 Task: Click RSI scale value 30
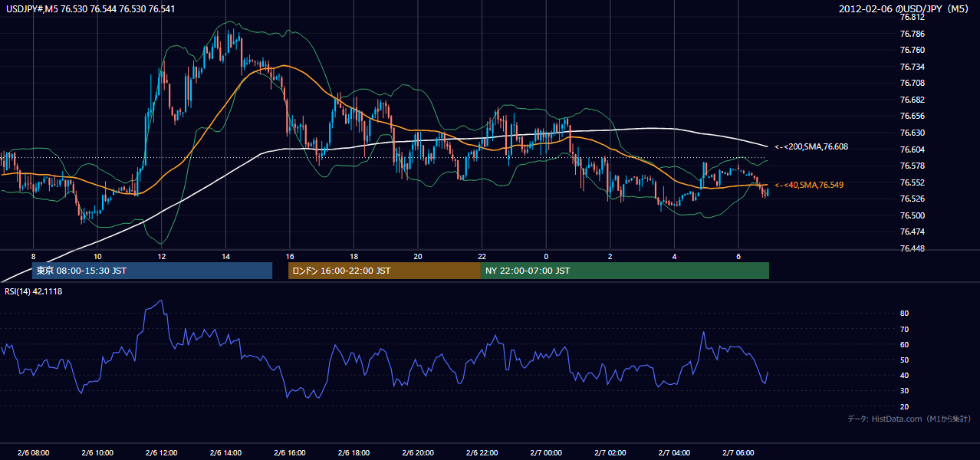[x=904, y=391]
